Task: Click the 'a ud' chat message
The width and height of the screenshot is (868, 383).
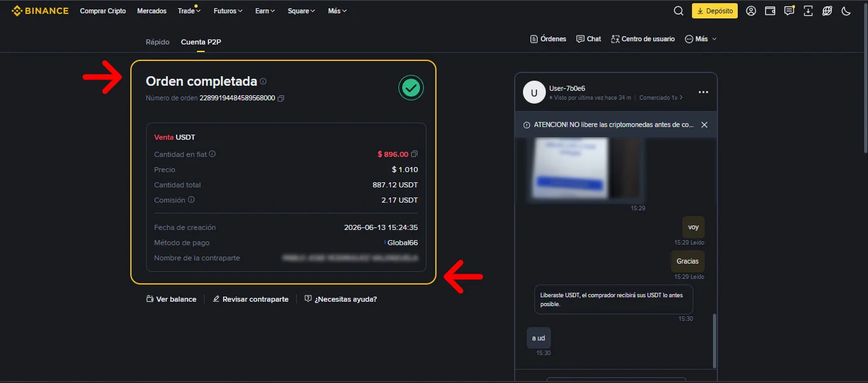Action: [x=539, y=338]
